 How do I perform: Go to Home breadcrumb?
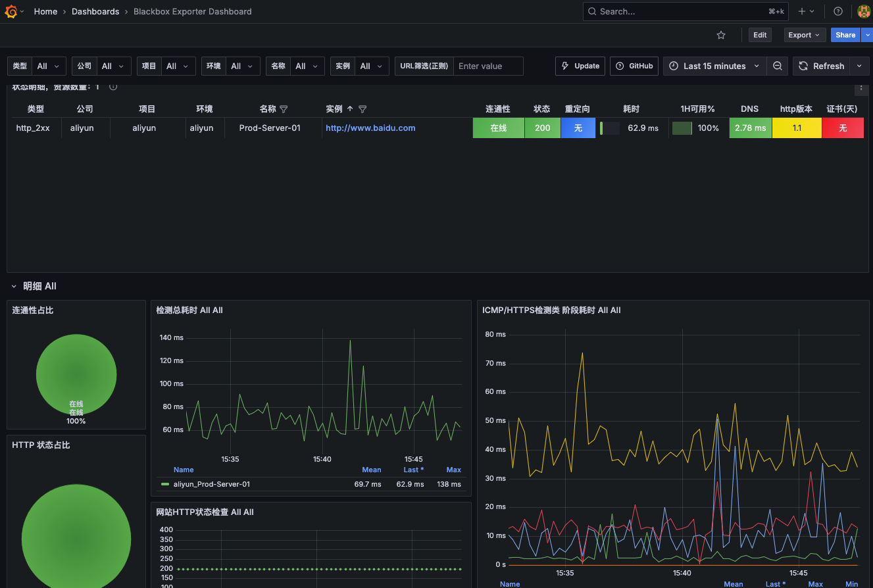[45, 11]
